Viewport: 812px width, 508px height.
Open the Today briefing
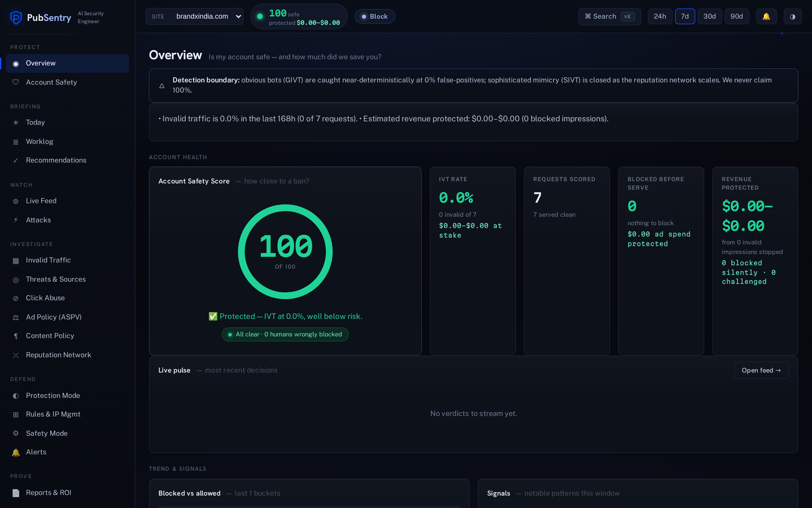[67, 123]
